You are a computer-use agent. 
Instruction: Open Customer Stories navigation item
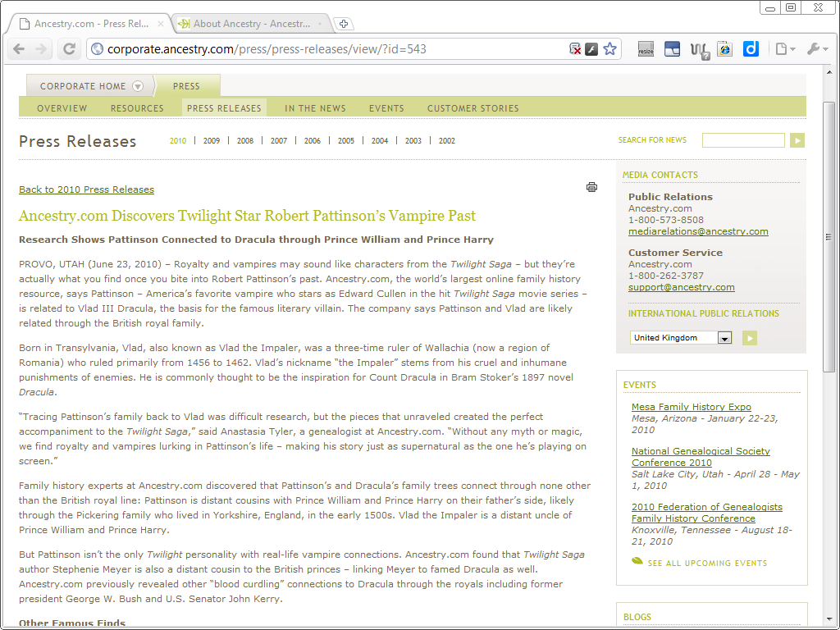point(473,108)
